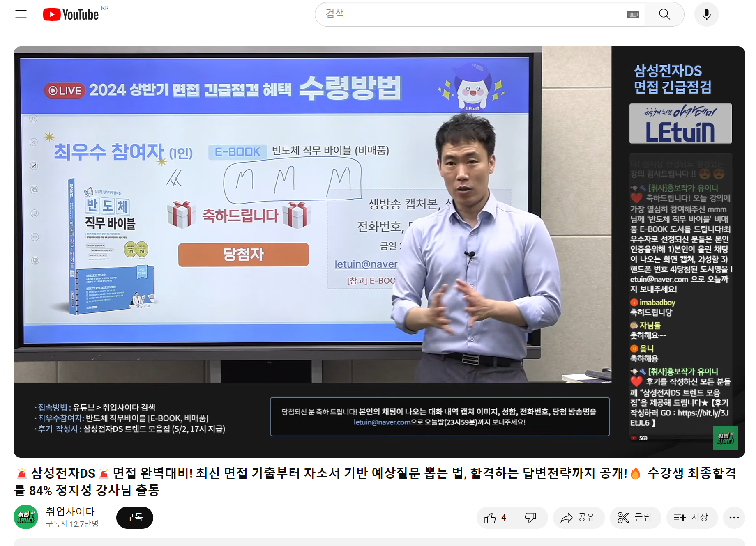
Task: Like the video with thumbs up
Action: 496,518
